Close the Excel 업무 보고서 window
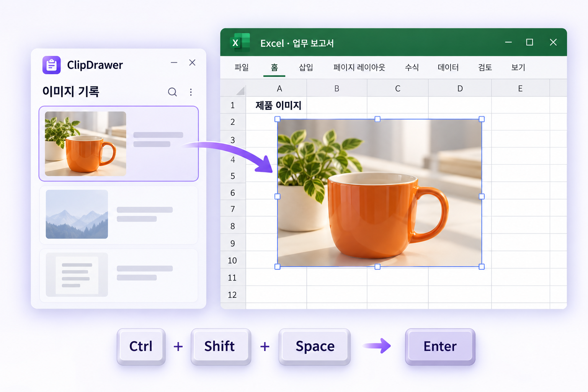 pyautogui.click(x=553, y=42)
